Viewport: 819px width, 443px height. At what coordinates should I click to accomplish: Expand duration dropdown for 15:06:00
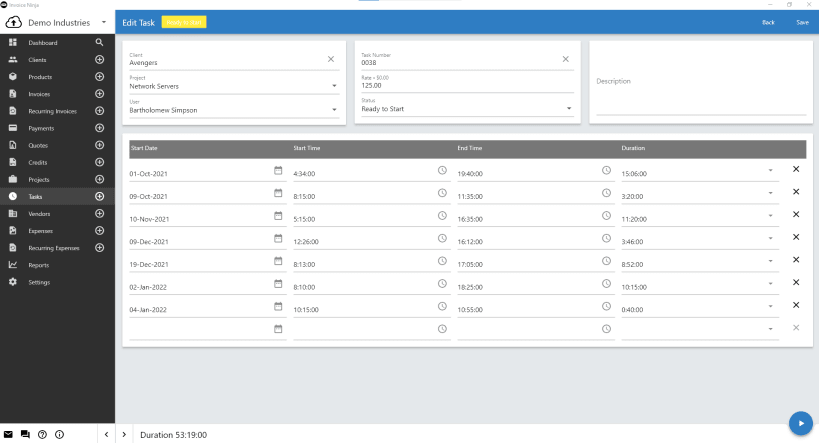(x=770, y=170)
